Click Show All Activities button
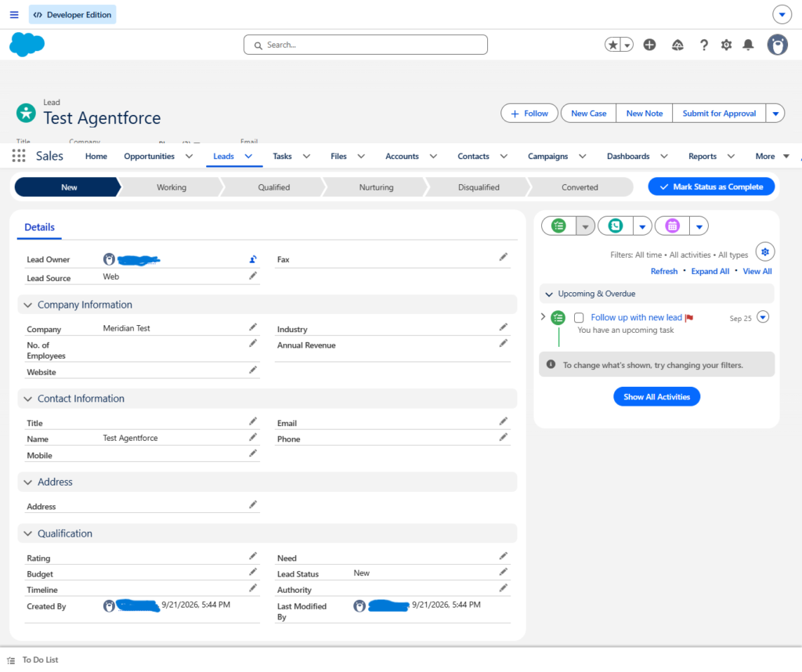This screenshot has height=672, width=802. (657, 397)
